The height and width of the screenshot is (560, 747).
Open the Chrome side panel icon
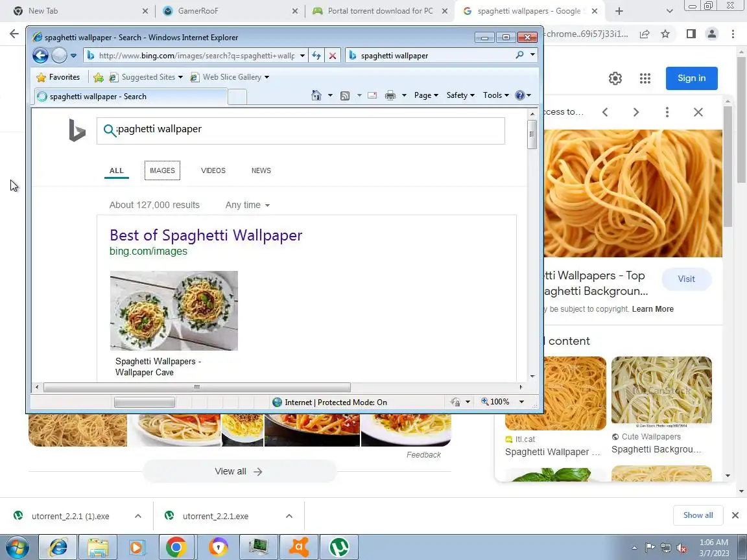pos(691,34)
